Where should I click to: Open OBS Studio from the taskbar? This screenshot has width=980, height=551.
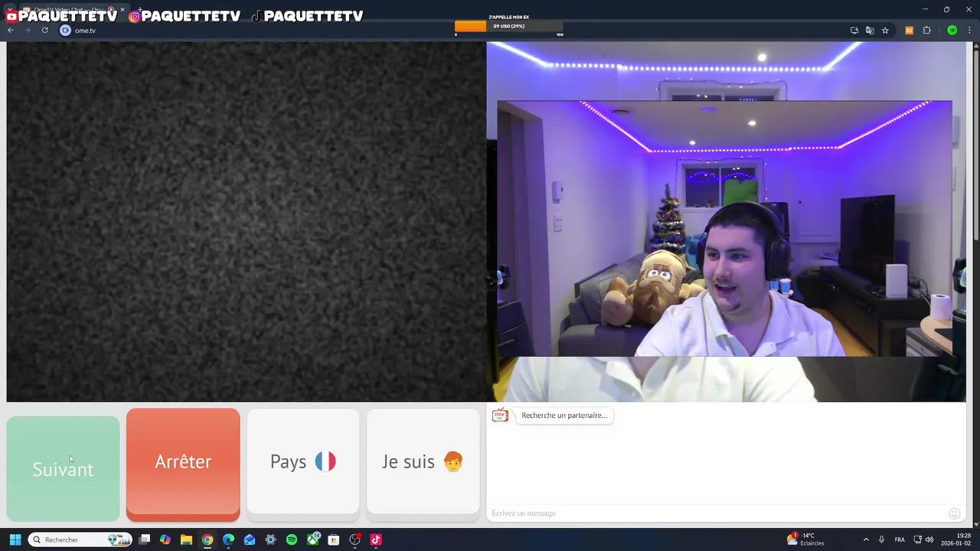point(354,540)
